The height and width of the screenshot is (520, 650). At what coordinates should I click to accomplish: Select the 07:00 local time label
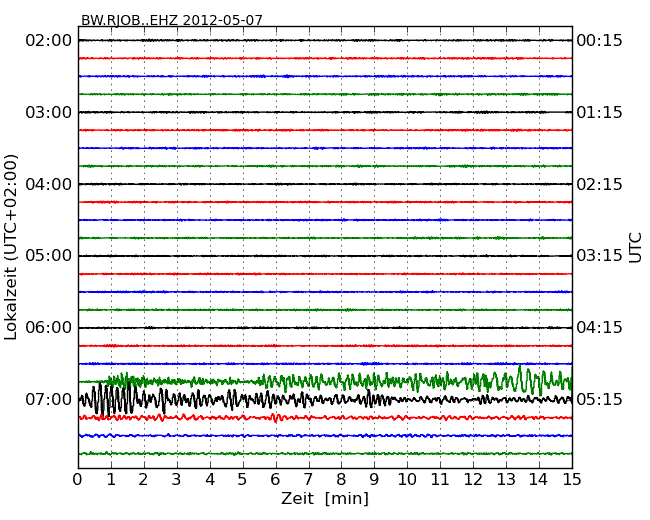[49, 399]
